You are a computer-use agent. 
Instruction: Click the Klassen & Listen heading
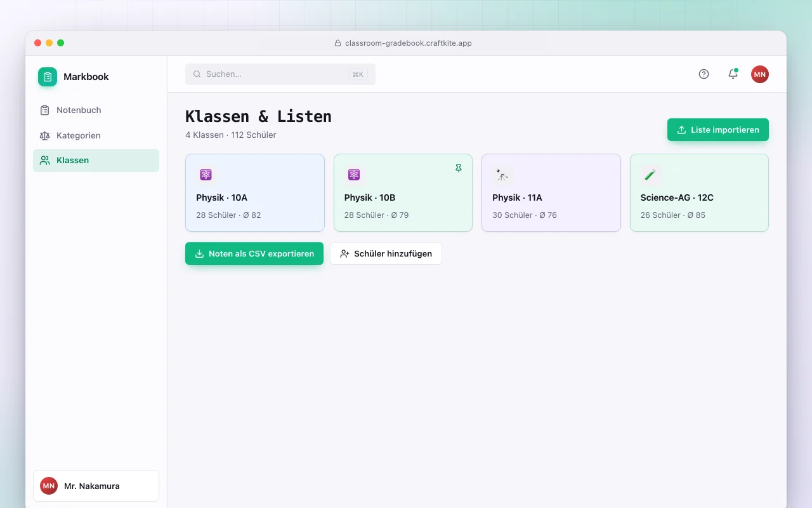click(x=258, y=116)
